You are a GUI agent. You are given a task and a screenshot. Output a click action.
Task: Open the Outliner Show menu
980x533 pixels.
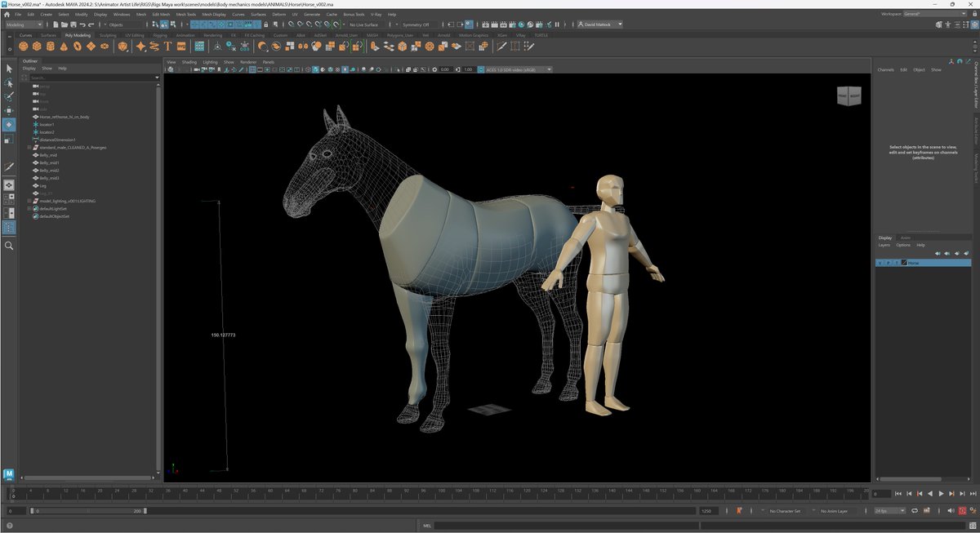click(x=47, y=69)
